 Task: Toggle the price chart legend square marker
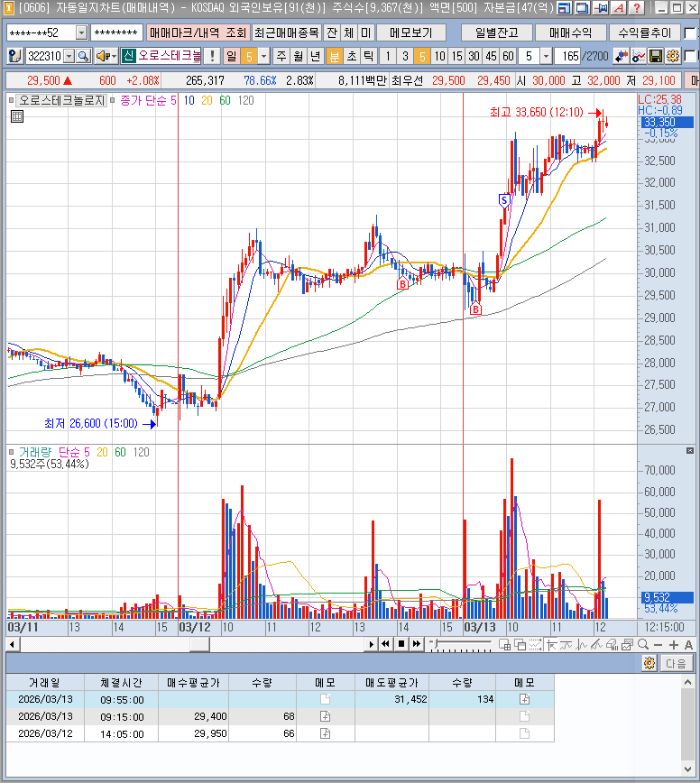click(11, 100)
